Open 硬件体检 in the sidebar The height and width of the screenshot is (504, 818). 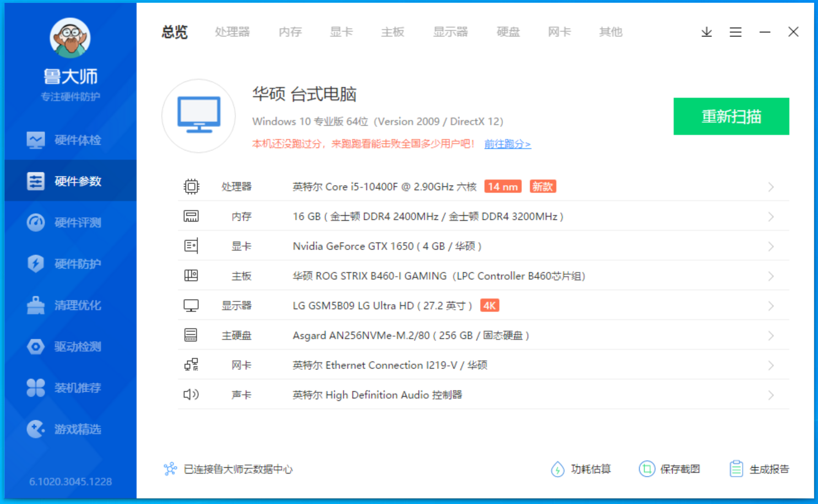(71, 140)
